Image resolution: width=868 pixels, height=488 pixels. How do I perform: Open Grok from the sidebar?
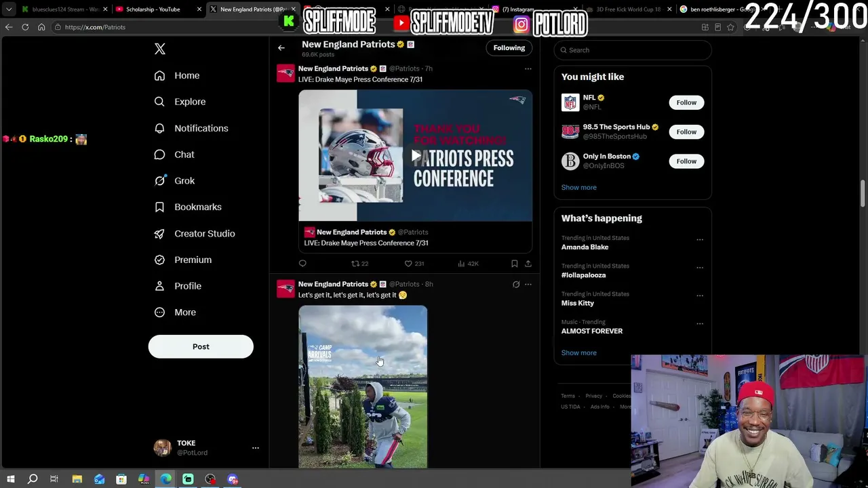175,181
